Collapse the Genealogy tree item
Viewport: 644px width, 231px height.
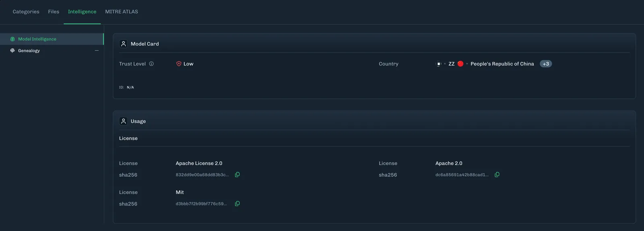tap(97, 51)
